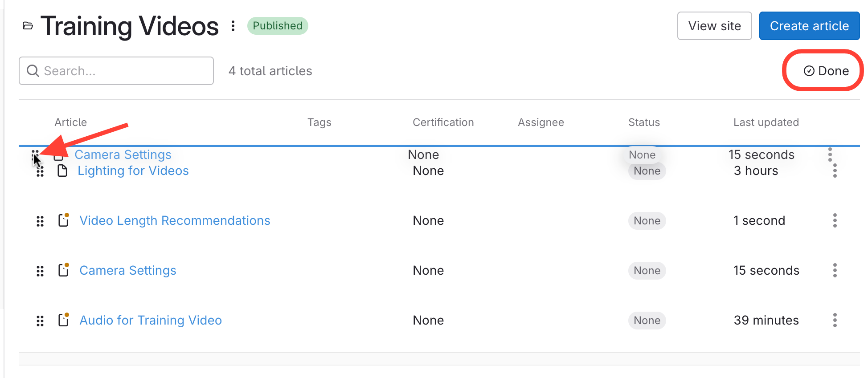Open more options for Audio for Training Video

(835, 320)
